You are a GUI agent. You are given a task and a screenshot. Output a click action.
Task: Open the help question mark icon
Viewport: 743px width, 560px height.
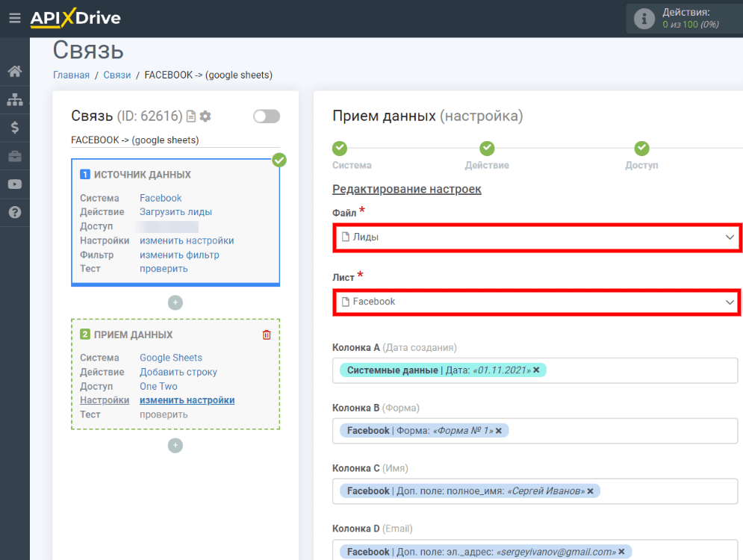15,212
